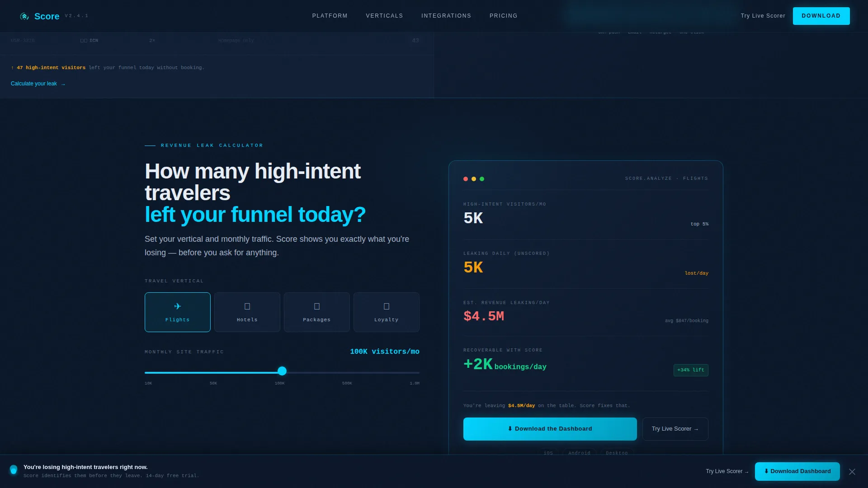Click the teal icon in bottom banner
The height and width of the screenshot is (488, 868).
14,470
